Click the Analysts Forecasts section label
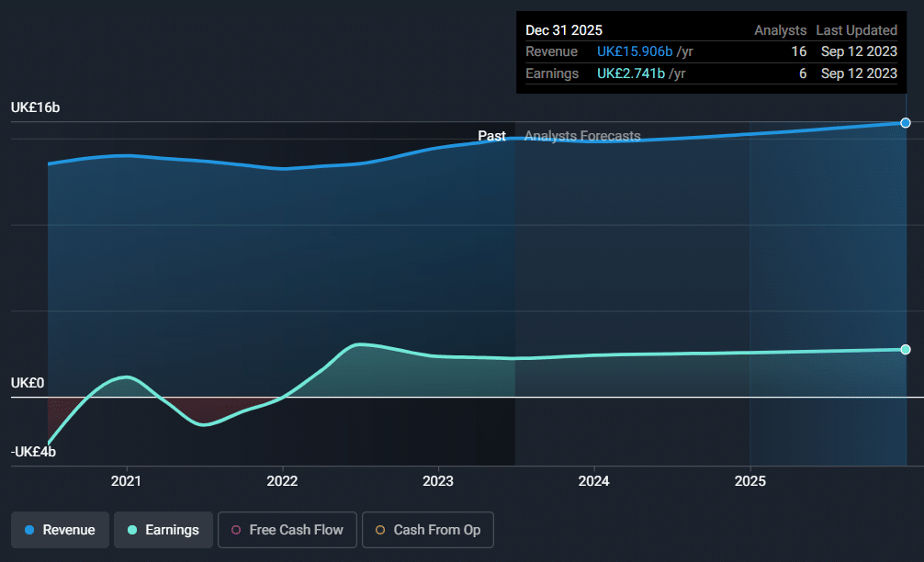 [x=582, y=136]
